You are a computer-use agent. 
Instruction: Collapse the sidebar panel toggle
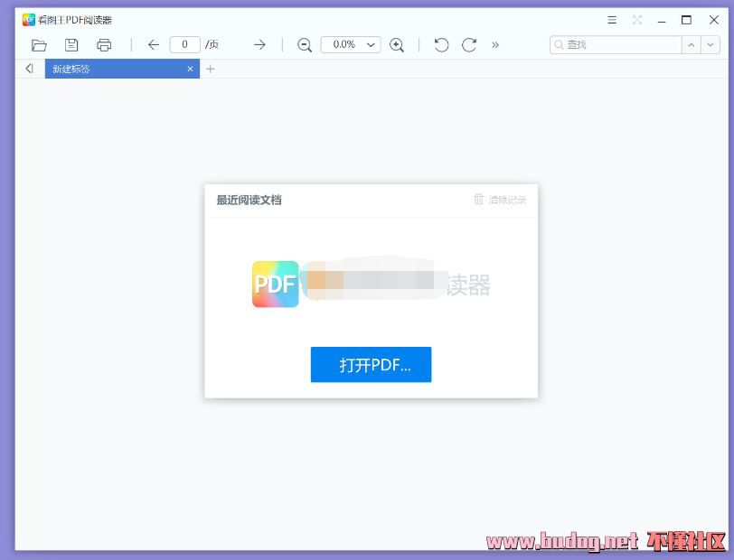(30, 69)
